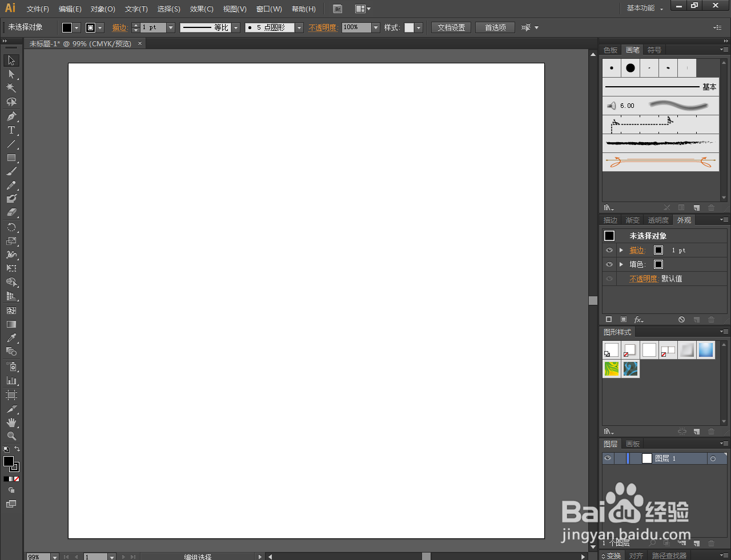Select the green yellow pattern graphic style
Image resolution: width=731 pixels, height=560 pixels.
pos(612,369)
